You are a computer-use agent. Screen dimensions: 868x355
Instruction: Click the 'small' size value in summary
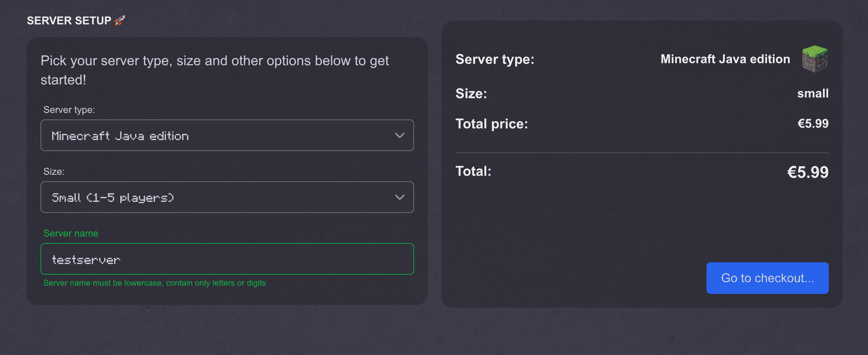(813, 93)
